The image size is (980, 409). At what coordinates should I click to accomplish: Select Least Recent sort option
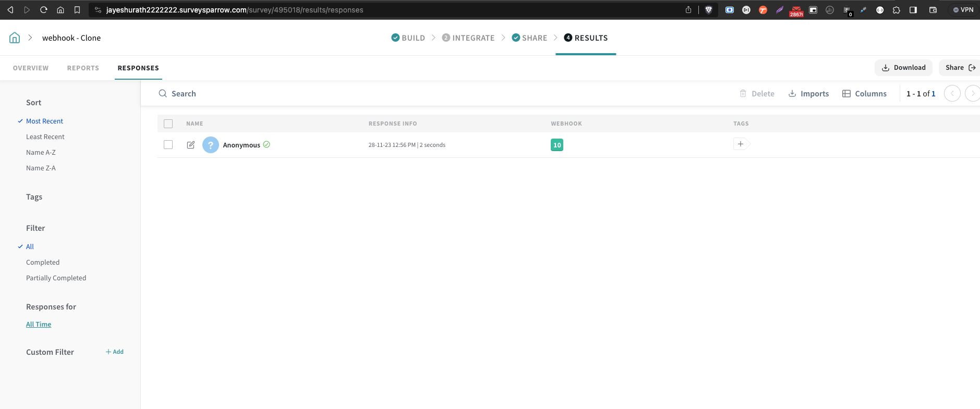click(x=45, y=137)
